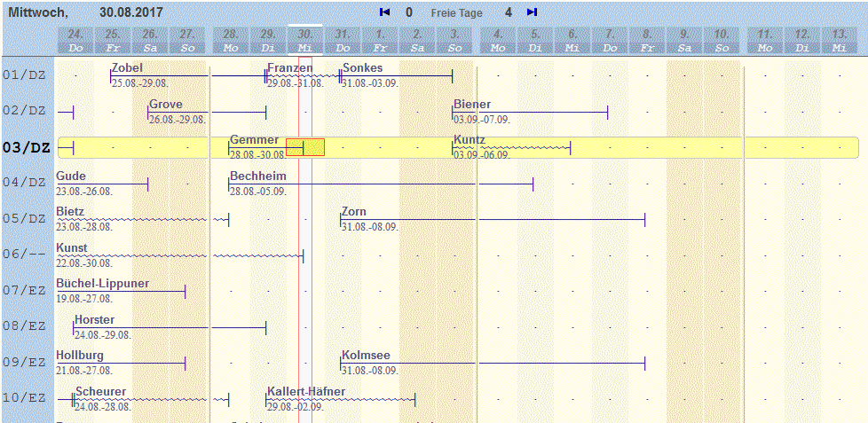868x423 pixels.
Task: Click the highlighted yellow block on 30.08.
Action: [x=313, y=147]
